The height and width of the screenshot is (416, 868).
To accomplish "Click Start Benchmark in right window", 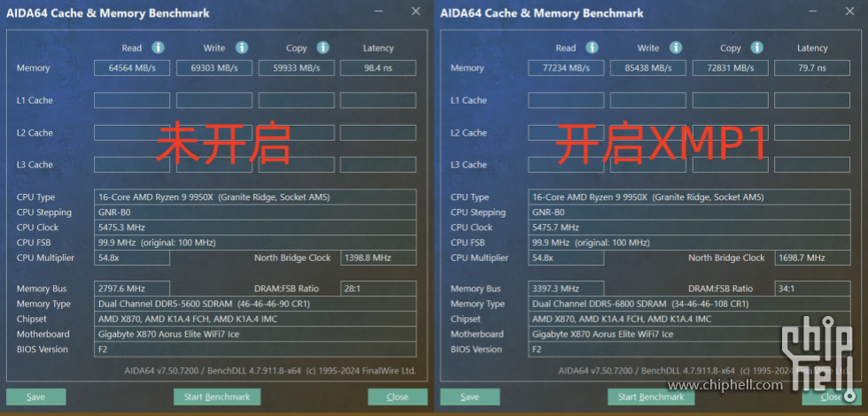I will click(x=651, y=397).
